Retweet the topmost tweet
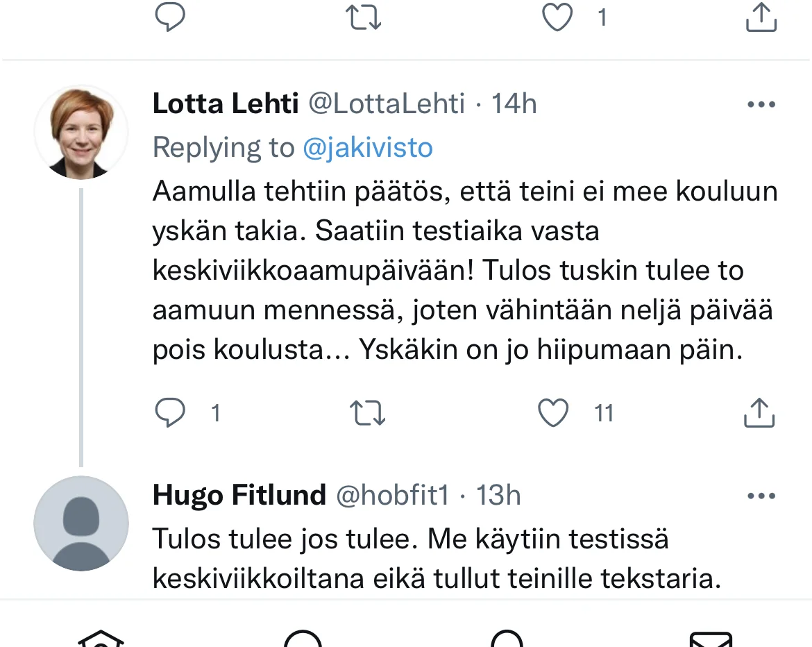 click(x=364, y=17)
